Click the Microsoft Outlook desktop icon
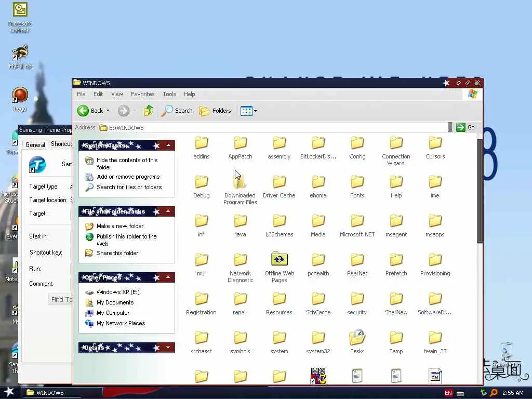 [20, 18]
